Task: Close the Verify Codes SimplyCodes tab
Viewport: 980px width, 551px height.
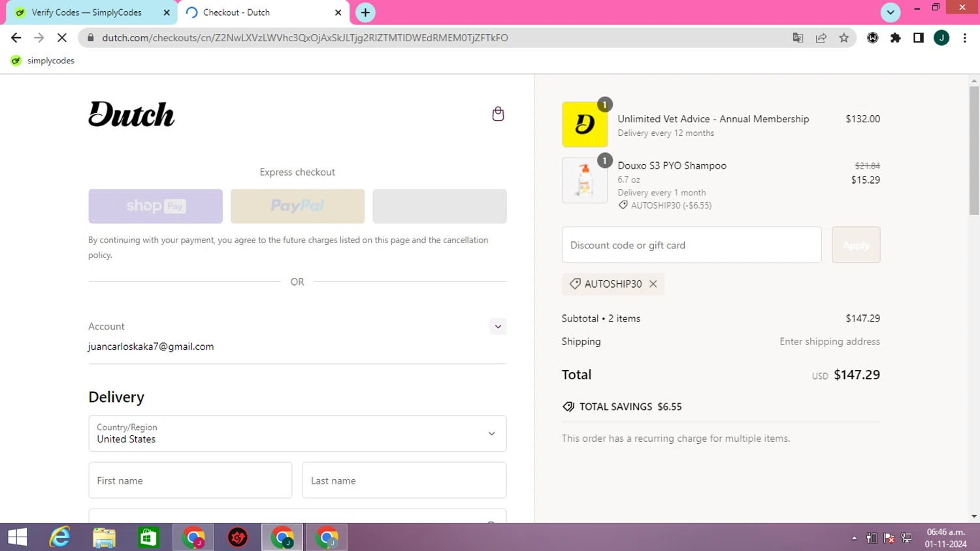Action: [x=167, y=12]
